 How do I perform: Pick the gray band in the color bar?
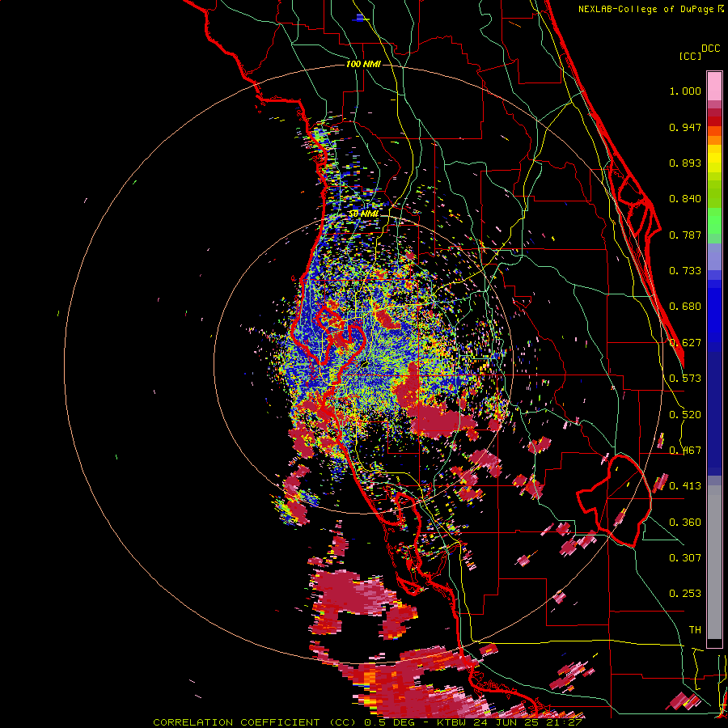point(714,562)
